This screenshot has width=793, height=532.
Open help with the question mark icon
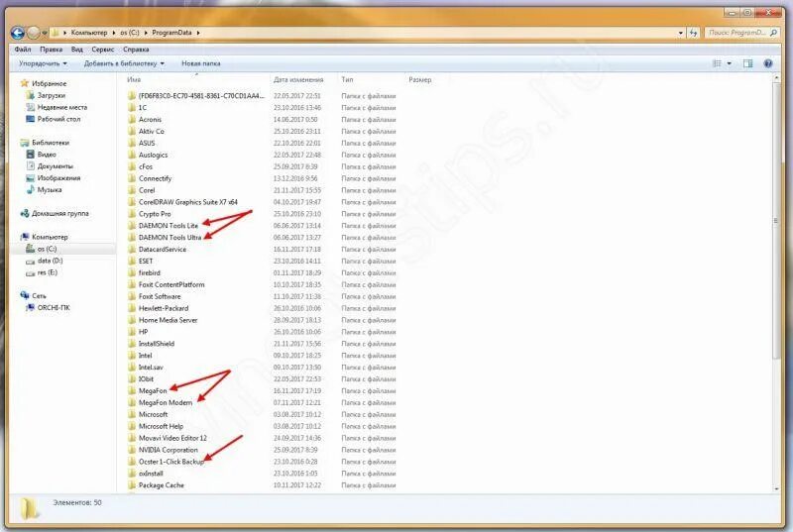[767, 63]
